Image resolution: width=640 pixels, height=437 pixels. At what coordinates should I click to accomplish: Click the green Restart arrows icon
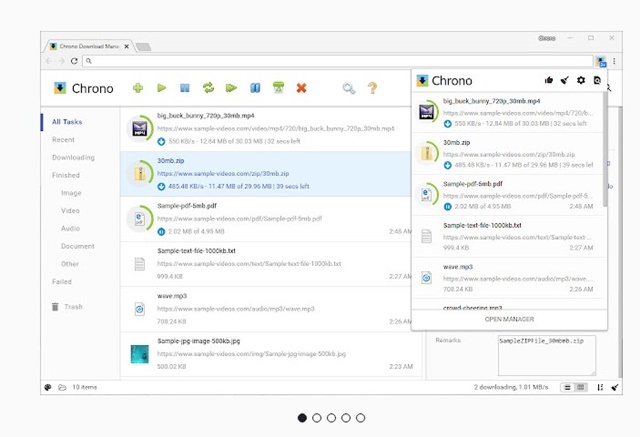click(x=208, y=88)
